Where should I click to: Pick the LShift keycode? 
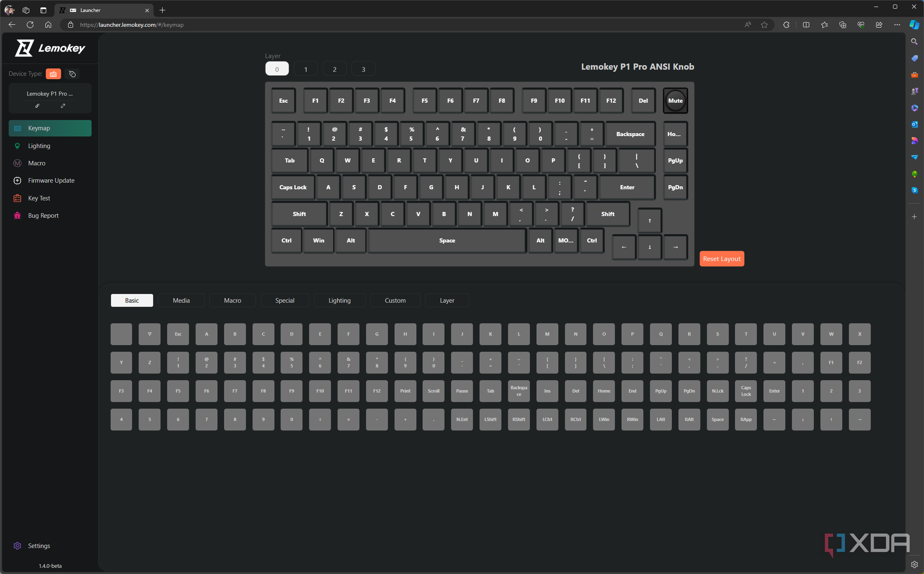pos(490,419)
